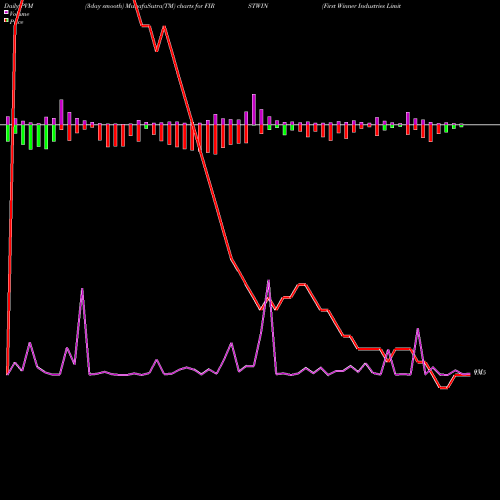
Task: Select the 'Volume' legend label
Action: [x=19, y=14]
